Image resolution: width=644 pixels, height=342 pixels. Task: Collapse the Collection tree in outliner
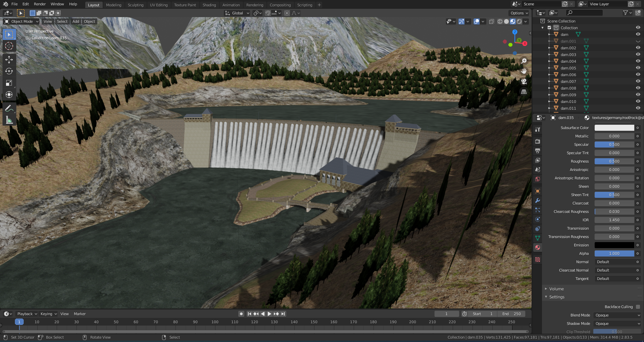[543, 28]
